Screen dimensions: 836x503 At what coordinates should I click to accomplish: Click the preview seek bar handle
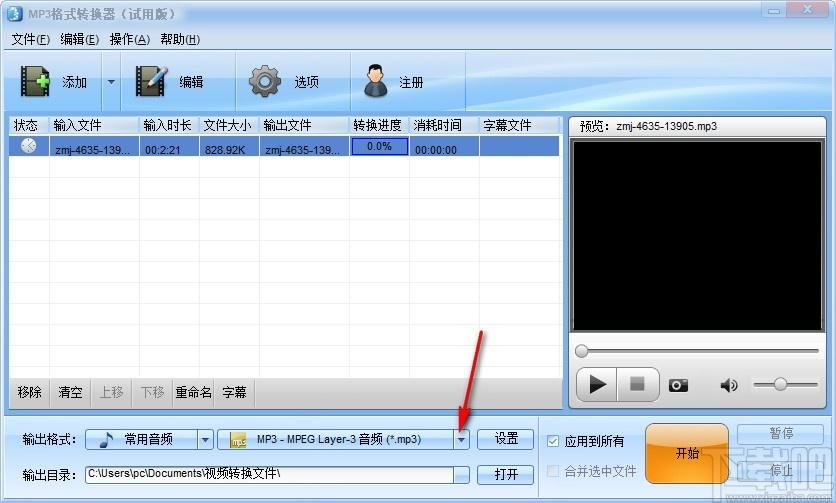[x=582, y=350]
